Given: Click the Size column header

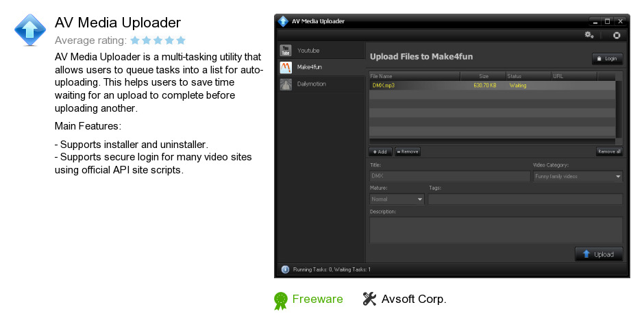Looking at the screenshot, I should pyautogui.click(x=483, y=76).
